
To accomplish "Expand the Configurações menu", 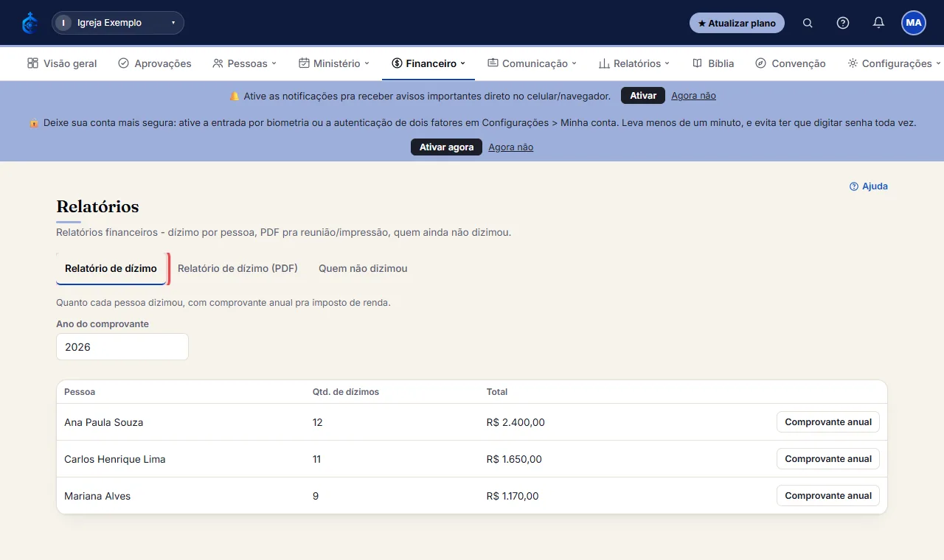I will [895, 63].
